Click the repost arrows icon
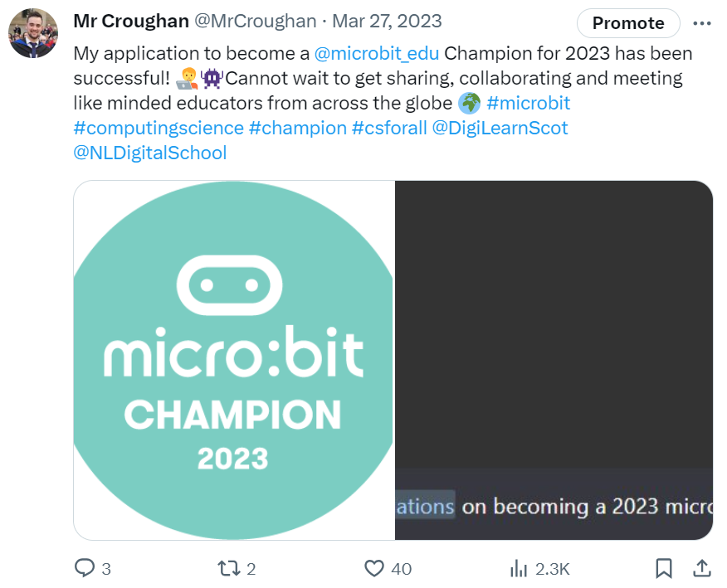727x588 pixels. point(227,568)
